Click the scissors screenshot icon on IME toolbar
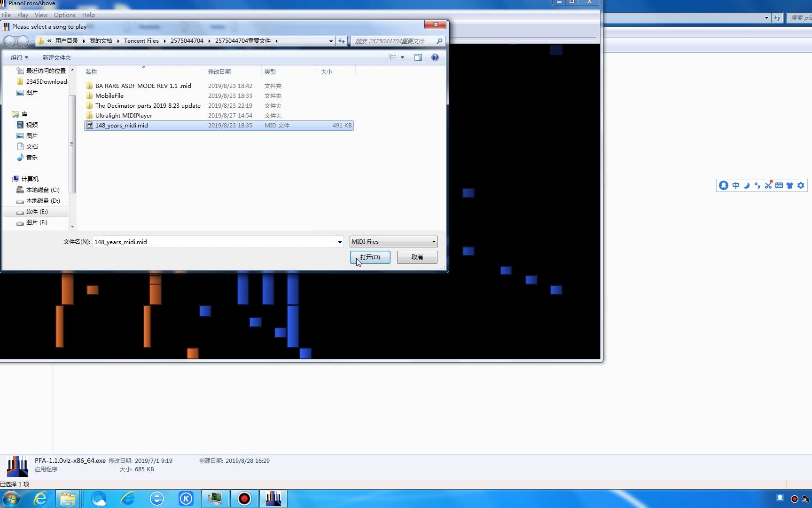Image resolution: width=812 pixels, height=508 pixels. (768, 185)
